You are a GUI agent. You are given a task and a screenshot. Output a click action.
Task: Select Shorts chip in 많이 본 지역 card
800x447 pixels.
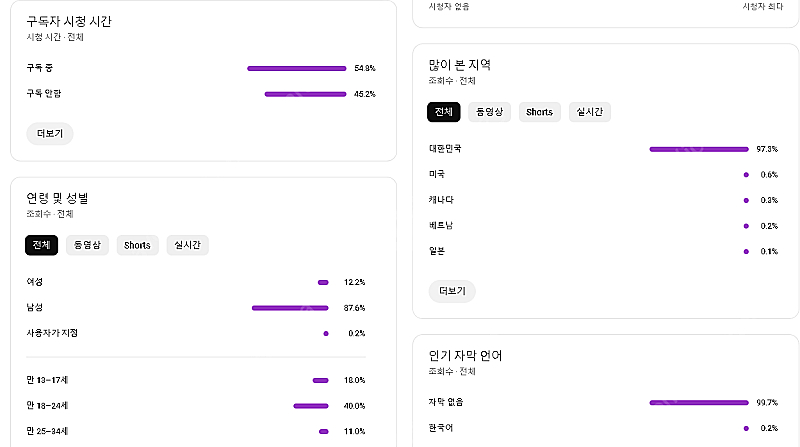[x=540, y=112]
